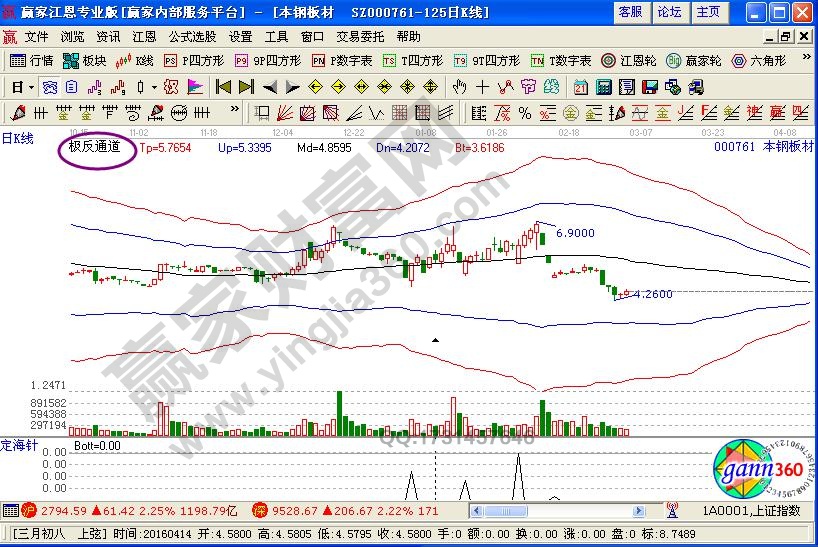Select the zigzag wave line tool
The width and height of the screenshot is (818, 547).
tap(377, 113)
